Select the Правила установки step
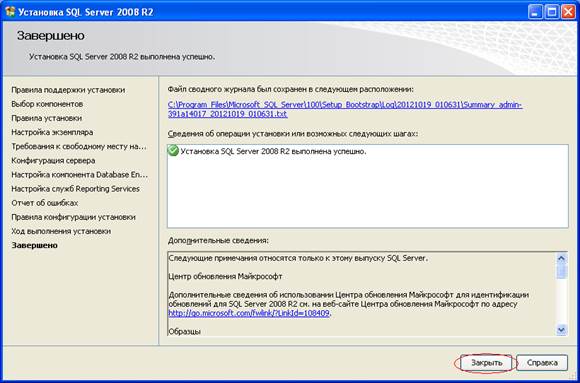This screenshot has height=383, width=580. 47,118
